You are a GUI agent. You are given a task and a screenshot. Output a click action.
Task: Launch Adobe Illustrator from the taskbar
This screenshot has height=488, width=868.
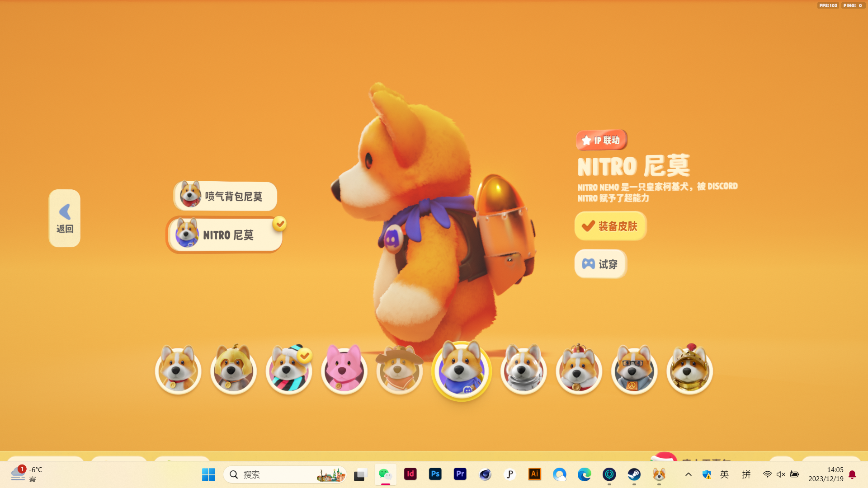click(x=535, y=474)
